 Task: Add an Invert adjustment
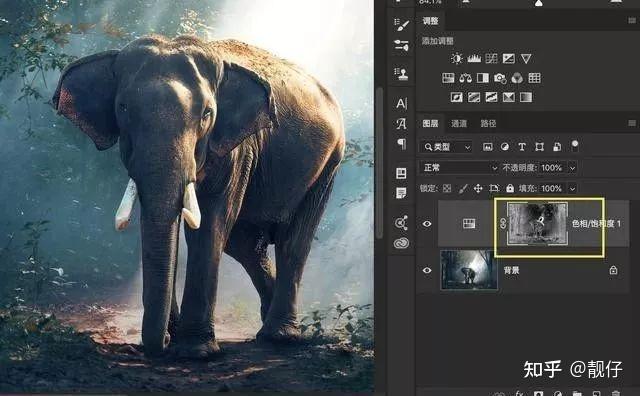click(456, 97)
